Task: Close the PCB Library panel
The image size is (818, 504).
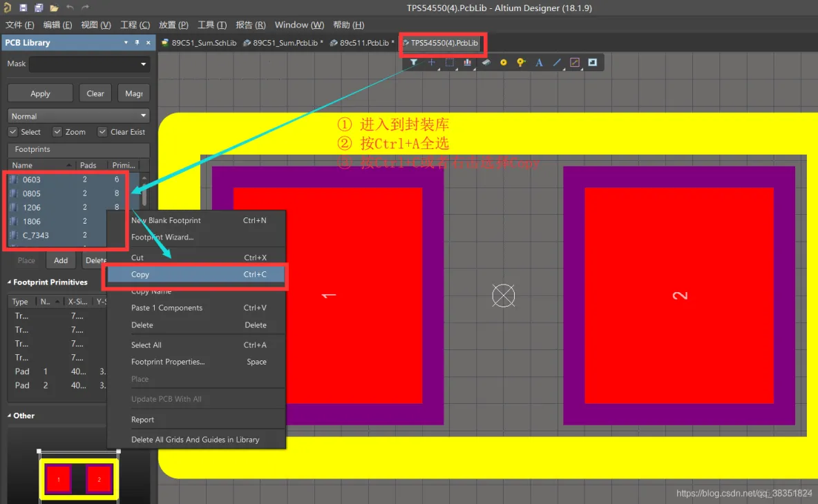Action: click(148, 43)
